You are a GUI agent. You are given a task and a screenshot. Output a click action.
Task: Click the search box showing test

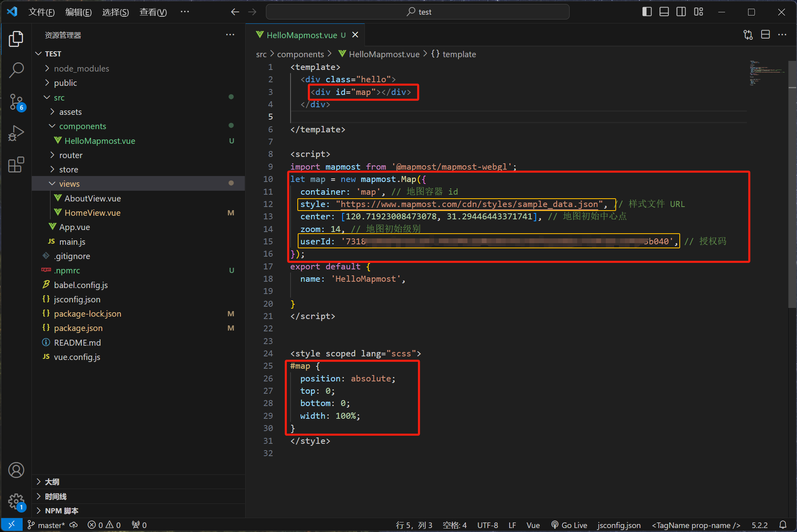[417, 12]
